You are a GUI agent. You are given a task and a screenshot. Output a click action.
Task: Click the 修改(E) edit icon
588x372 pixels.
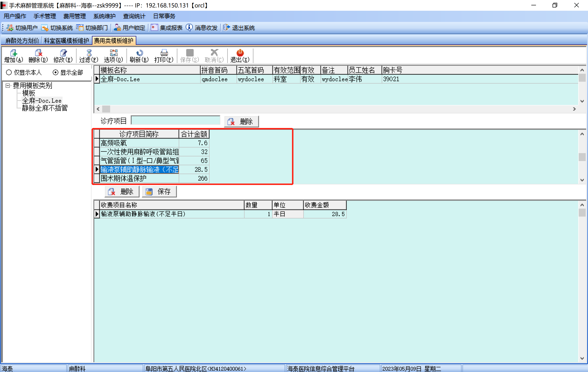63,53
